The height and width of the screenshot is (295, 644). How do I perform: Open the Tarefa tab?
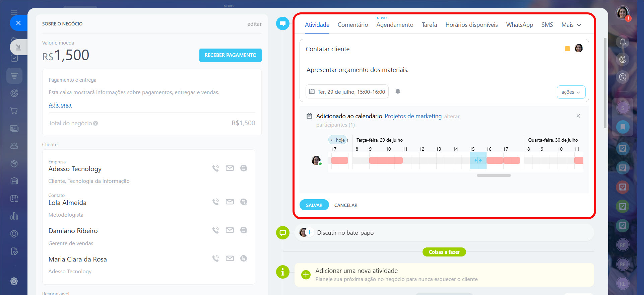coord(429,25)
